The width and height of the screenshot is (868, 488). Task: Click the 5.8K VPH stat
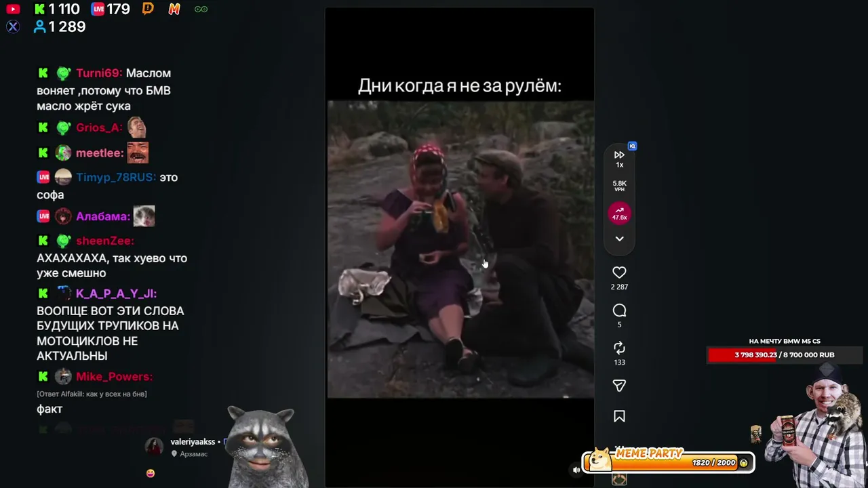619,186
